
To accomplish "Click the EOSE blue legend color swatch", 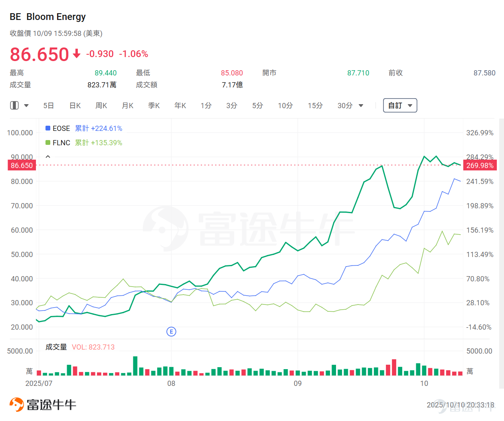I will (x=48, y=128).
